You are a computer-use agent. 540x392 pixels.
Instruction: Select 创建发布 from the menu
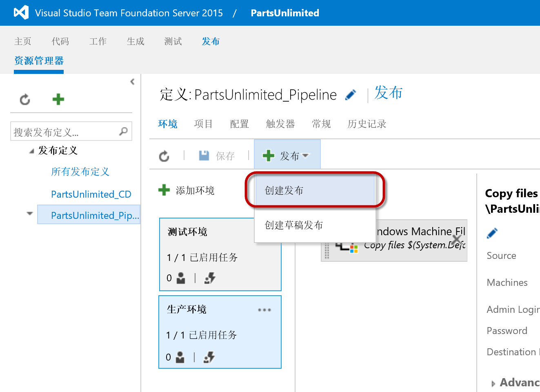click(315, 190)
